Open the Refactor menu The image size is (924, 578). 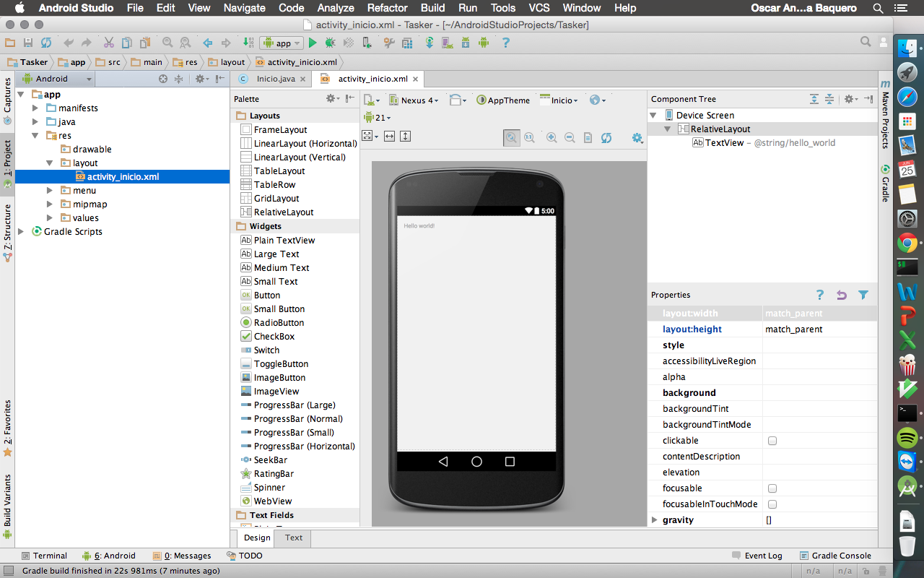pos(388,8)
